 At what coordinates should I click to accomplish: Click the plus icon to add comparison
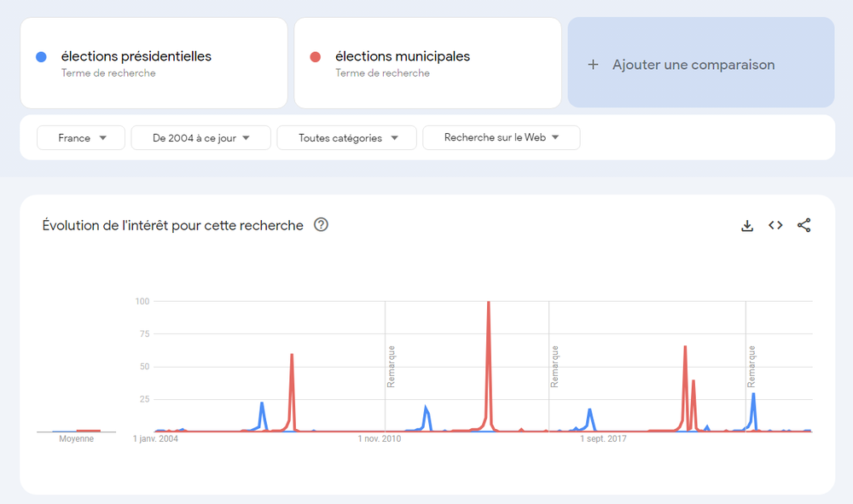594,65
